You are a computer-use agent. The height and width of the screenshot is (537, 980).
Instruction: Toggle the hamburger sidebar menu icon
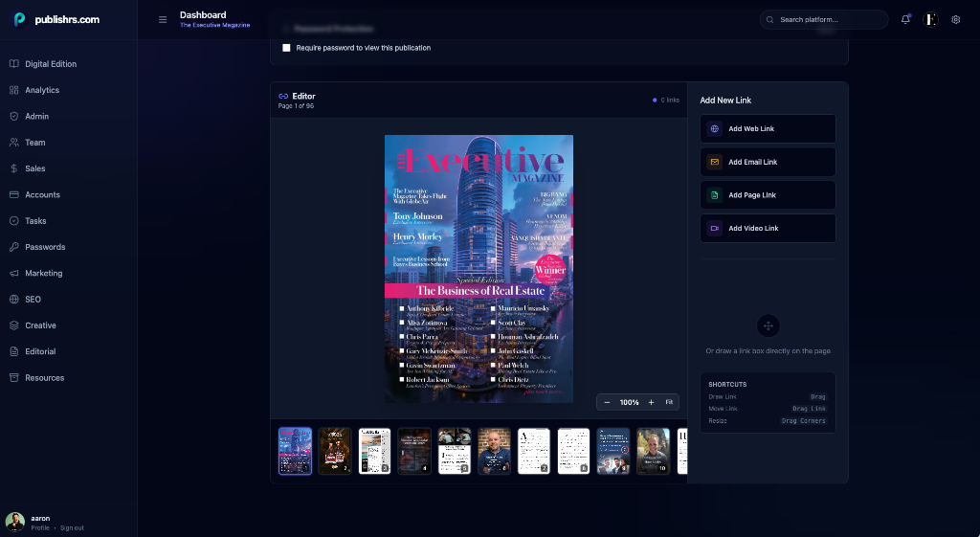163,19
